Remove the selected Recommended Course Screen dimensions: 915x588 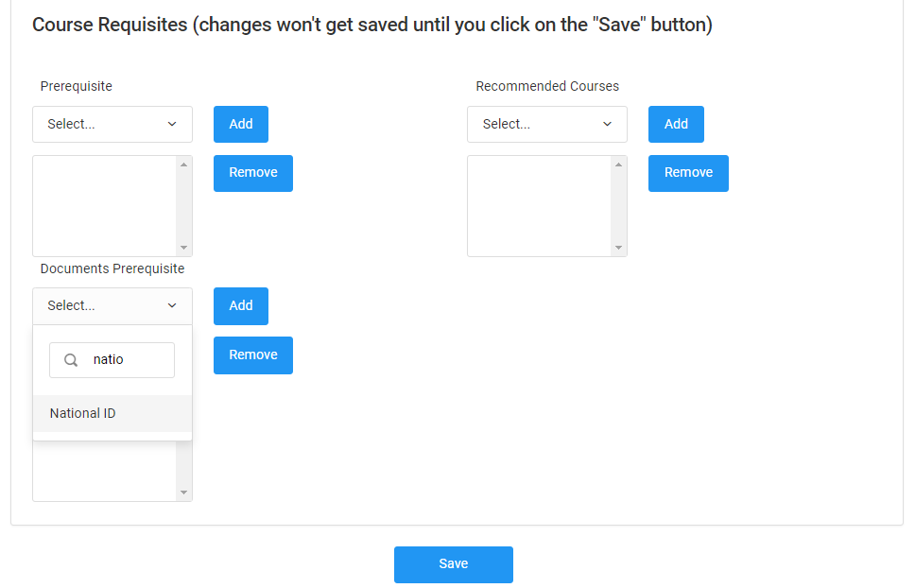(688, 173)
